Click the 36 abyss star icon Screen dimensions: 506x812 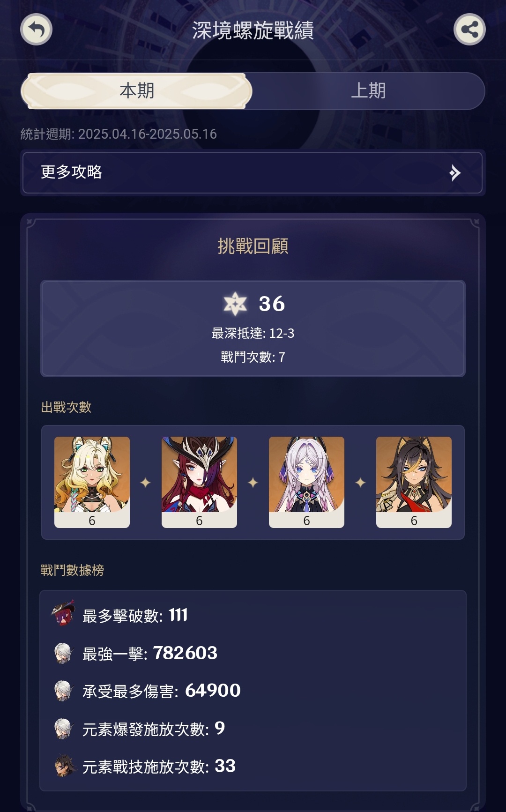pyautogui.click(x=235, y=304)
